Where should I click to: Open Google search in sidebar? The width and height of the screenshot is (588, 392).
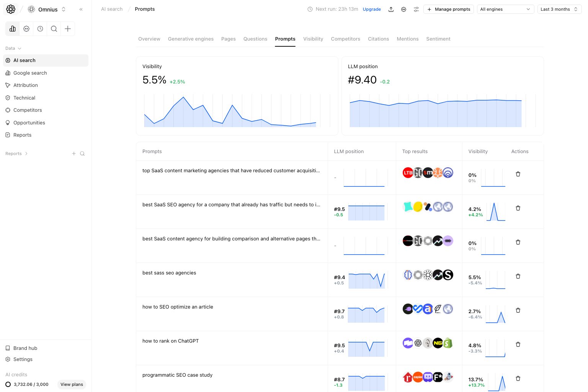(x=46, y=73)
